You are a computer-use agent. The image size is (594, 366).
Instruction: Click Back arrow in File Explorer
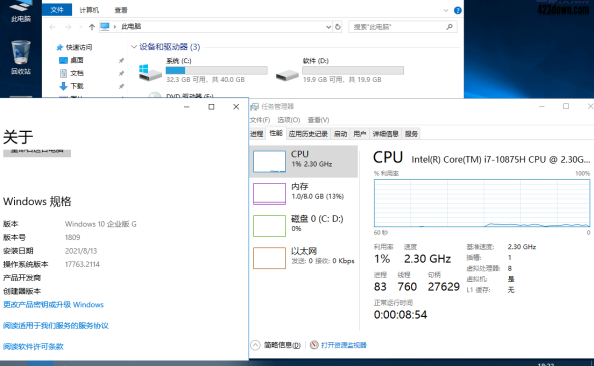click(x=52, y=27)
